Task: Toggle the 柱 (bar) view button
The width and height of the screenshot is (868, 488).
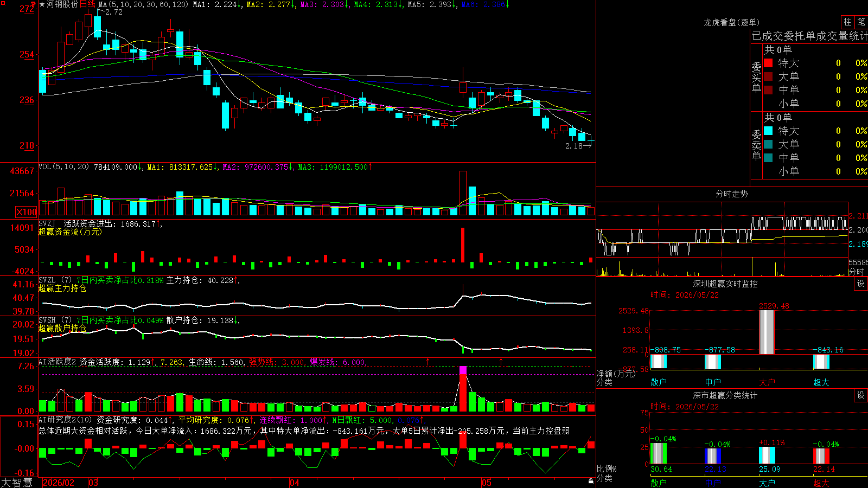Action: click(847, 22)
